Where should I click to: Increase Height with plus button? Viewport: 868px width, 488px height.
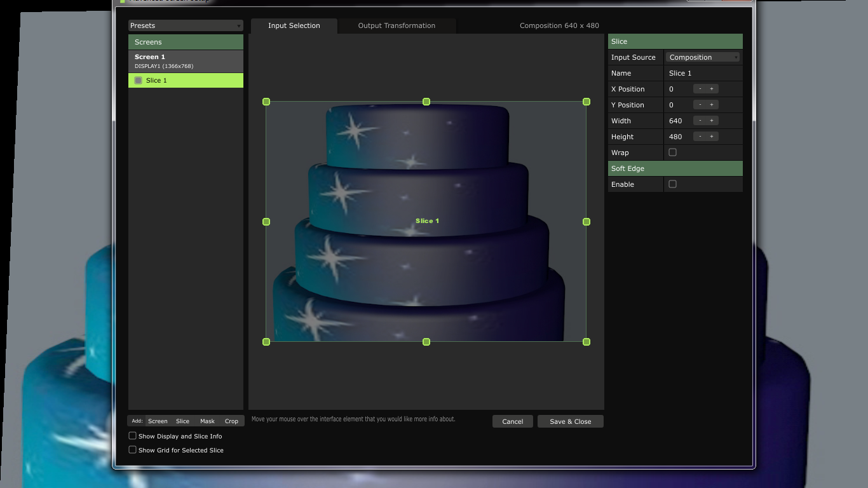click(712, 137)
